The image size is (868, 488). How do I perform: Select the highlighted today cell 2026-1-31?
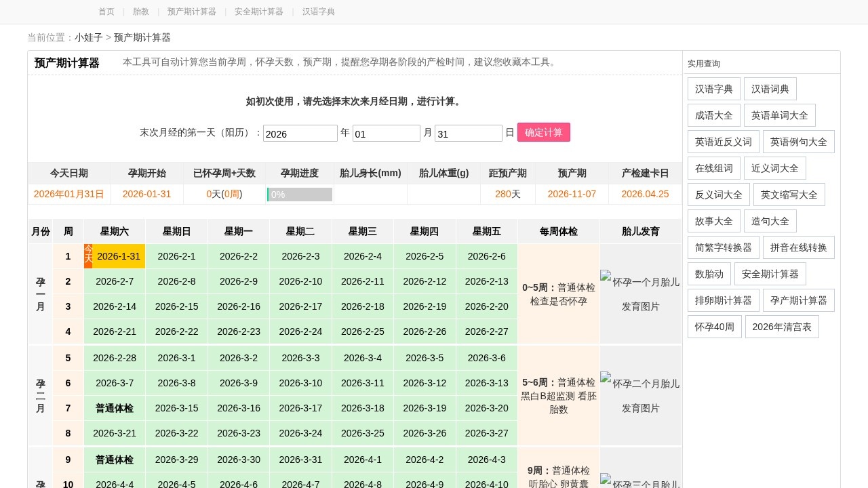coord(118,256)
